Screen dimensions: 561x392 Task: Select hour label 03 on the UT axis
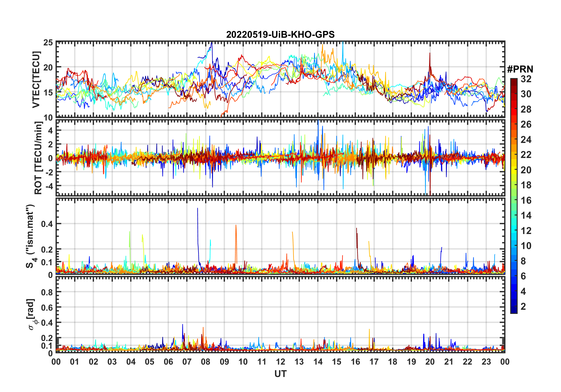point(112,362)
